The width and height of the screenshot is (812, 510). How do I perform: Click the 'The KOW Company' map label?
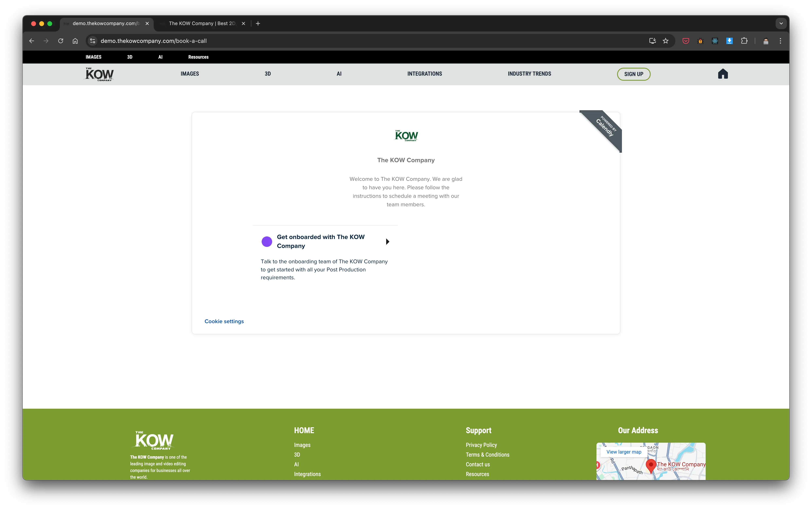click(x=681, y=464)
